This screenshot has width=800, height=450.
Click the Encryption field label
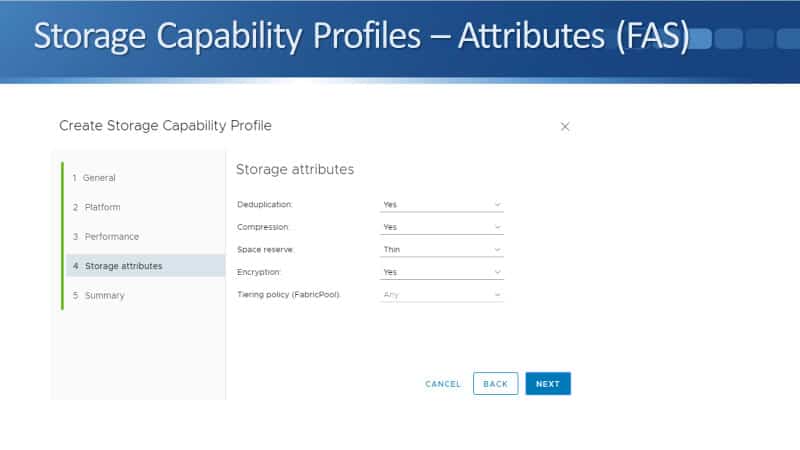(259, 272)
